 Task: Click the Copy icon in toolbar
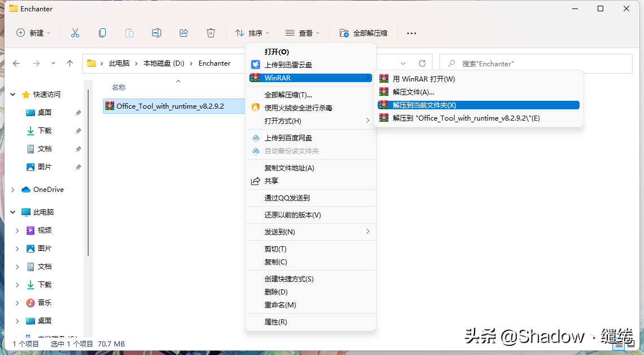pos(102,33)
